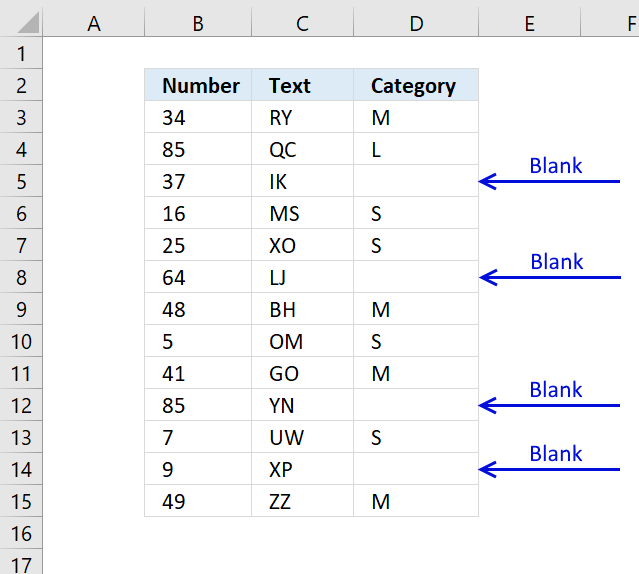Select row 16 header
Viewport: 639px width, 574px height.
coord(21,533)
